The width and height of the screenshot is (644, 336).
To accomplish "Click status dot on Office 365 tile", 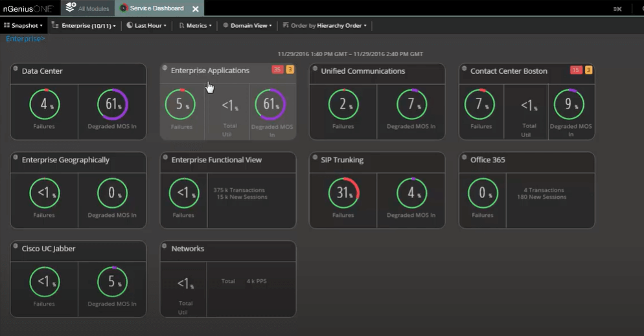I will [464, 157].
